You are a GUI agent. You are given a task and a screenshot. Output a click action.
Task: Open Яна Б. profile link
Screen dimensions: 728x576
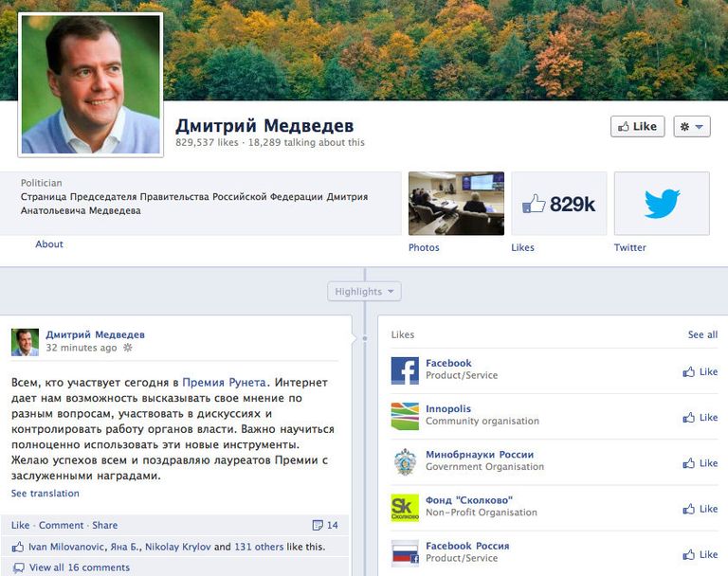[x=123, y=547]
